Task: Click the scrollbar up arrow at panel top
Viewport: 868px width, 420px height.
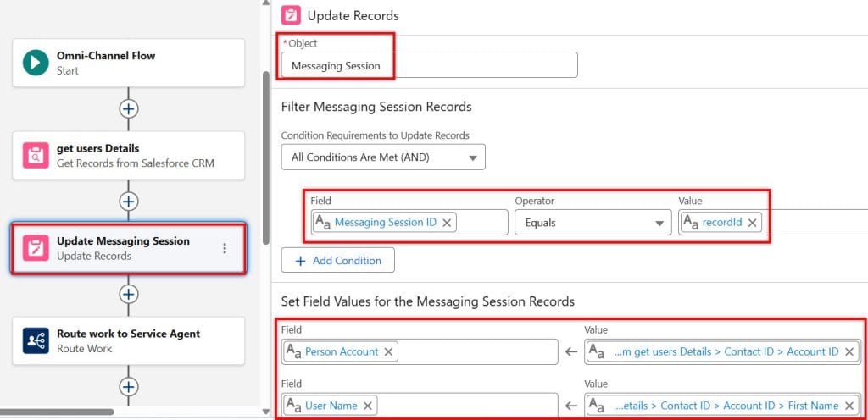Action: 265,3
